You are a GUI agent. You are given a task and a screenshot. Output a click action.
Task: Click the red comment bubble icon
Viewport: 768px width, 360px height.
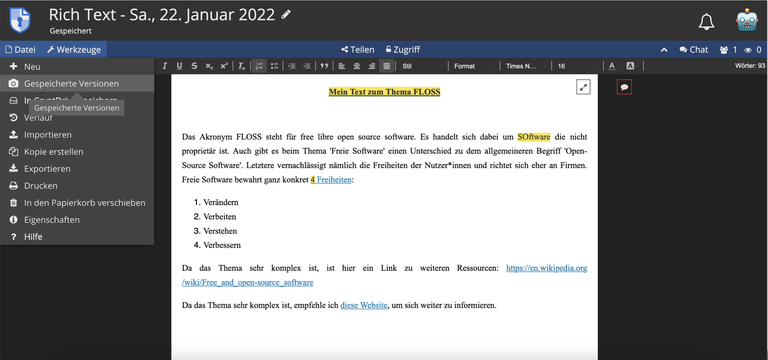coord(624,87)
